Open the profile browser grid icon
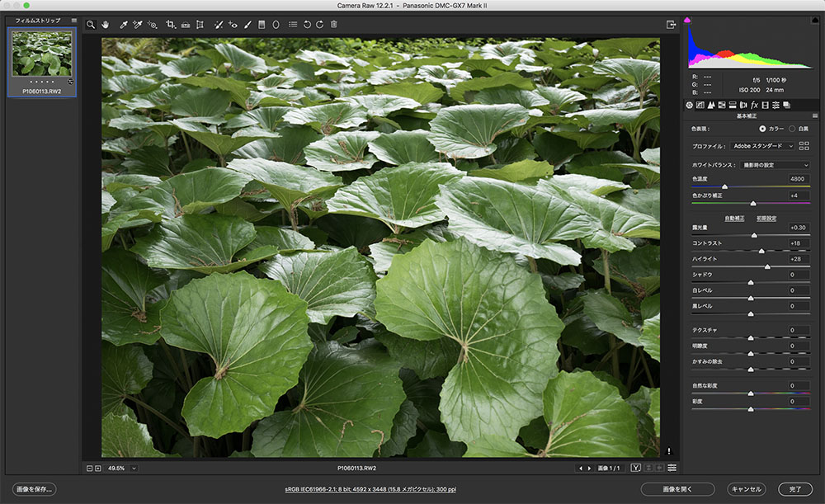 [804, 146]
